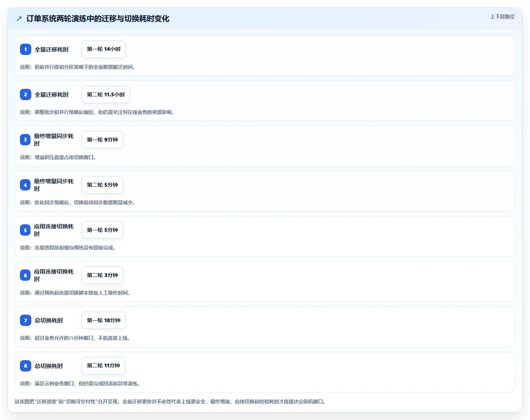Image resolution: width=530 pixels, height=420 pixels.
Task: Click the 上下游路径 label in header
Action: coord(502,17)
